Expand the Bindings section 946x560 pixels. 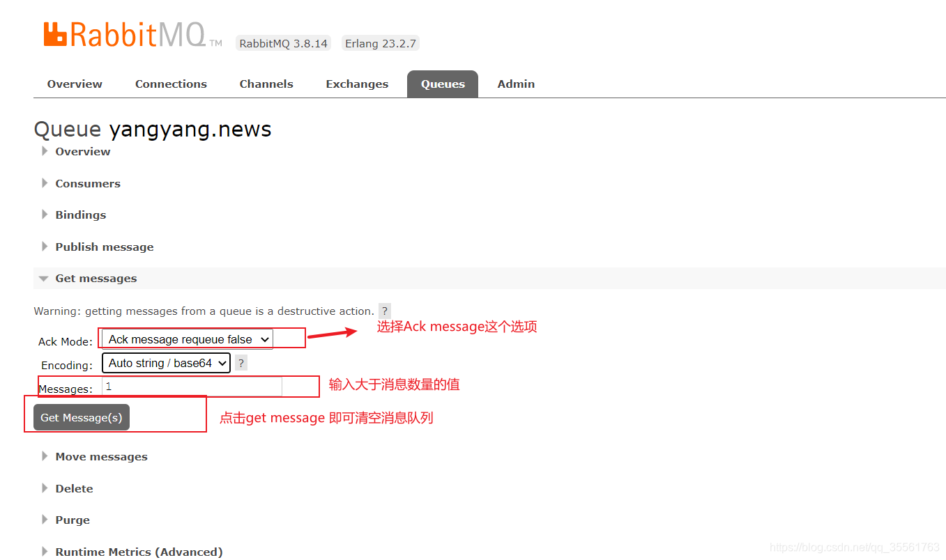coord(80,215)
